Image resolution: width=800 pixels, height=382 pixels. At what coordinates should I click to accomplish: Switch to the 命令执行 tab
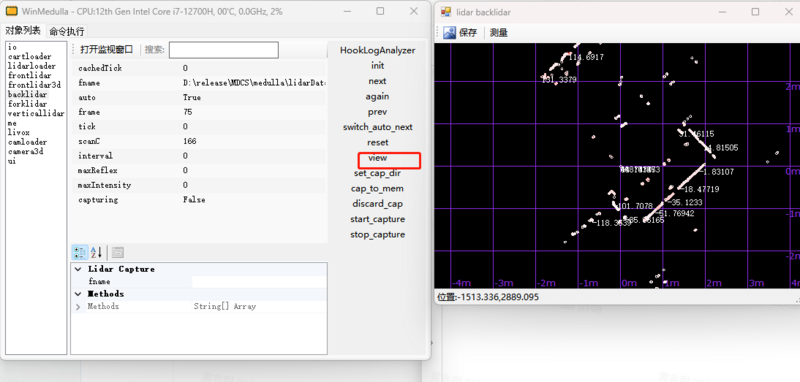(66, 31)
